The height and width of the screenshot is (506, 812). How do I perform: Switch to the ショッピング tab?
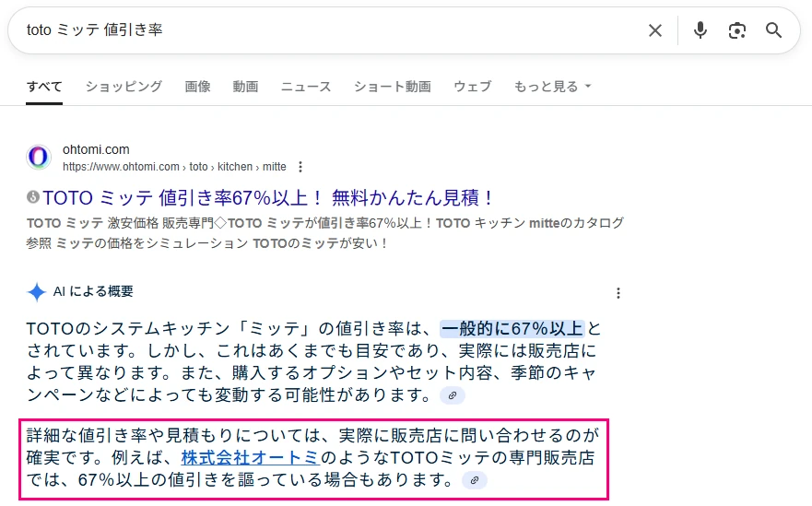(x=124, y=87)
